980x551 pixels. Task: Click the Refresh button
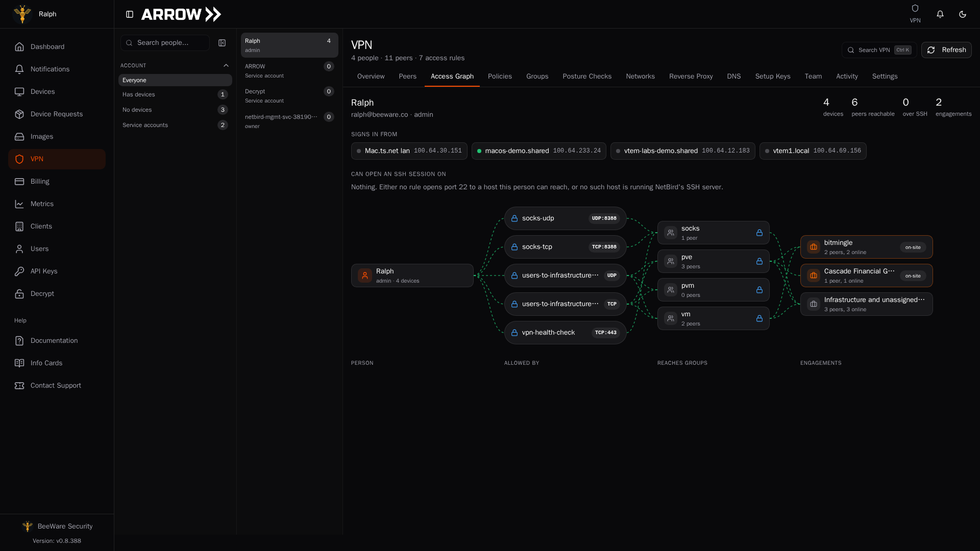click(x=946, y=50)
